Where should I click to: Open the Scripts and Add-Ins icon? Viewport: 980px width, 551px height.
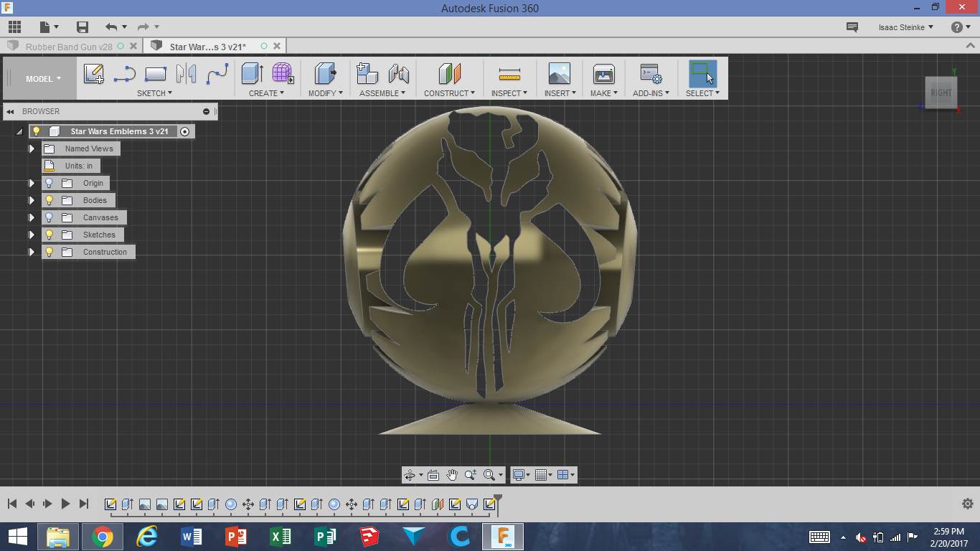tap(651, 73)
